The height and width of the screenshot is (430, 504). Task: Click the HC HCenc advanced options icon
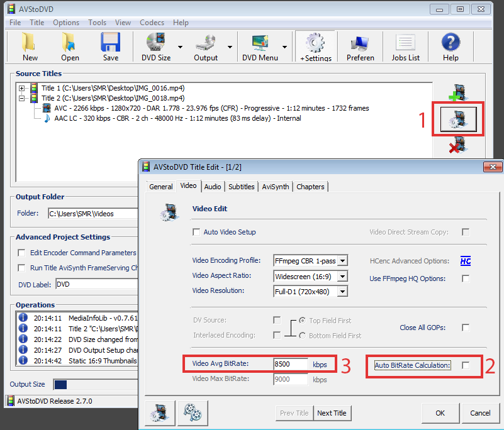pos(466,261)
